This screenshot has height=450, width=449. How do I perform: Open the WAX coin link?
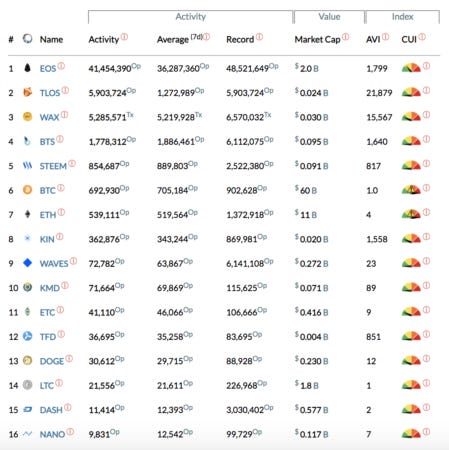(x=49, y=117)
